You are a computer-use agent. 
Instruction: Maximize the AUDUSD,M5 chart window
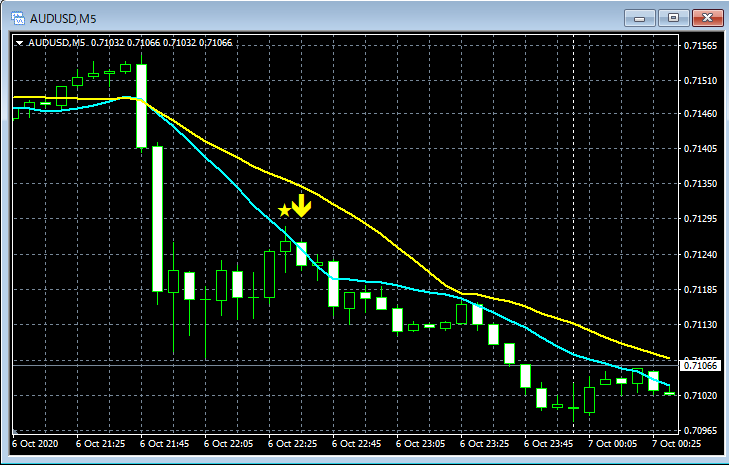pos(673,19)
